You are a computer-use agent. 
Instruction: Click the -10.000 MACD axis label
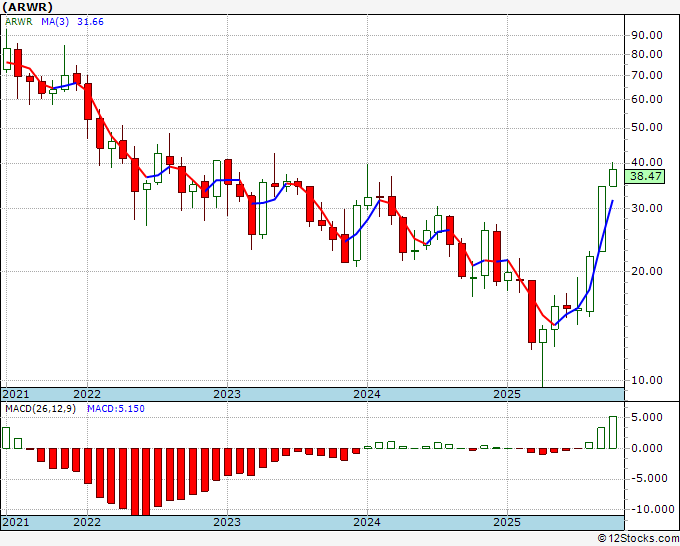pos(650,509)
